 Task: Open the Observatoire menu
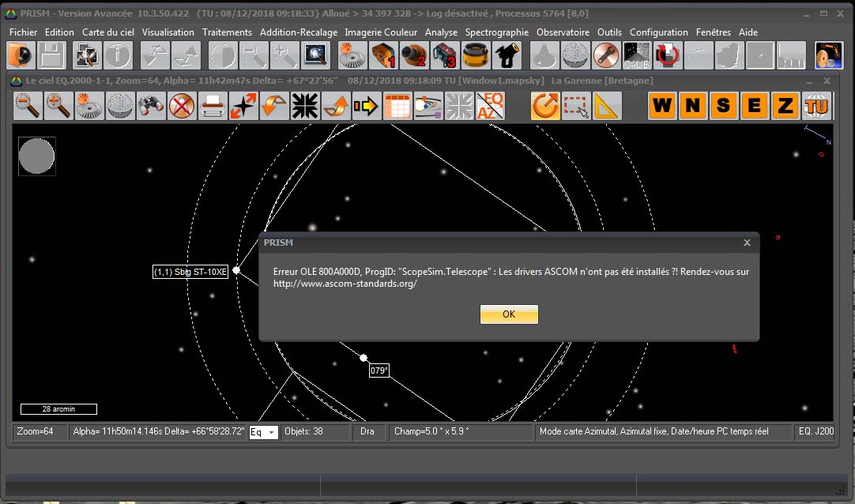click(x=563, y=32)
